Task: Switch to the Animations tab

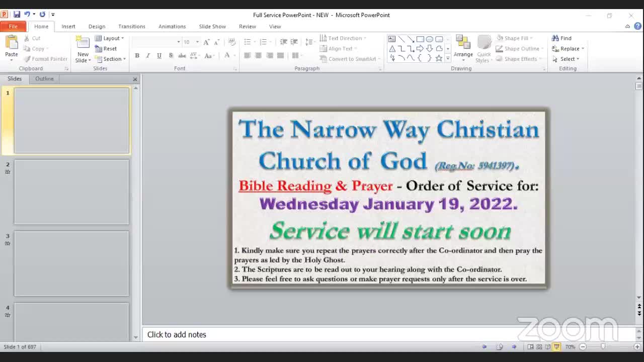Action: point(172,27)
